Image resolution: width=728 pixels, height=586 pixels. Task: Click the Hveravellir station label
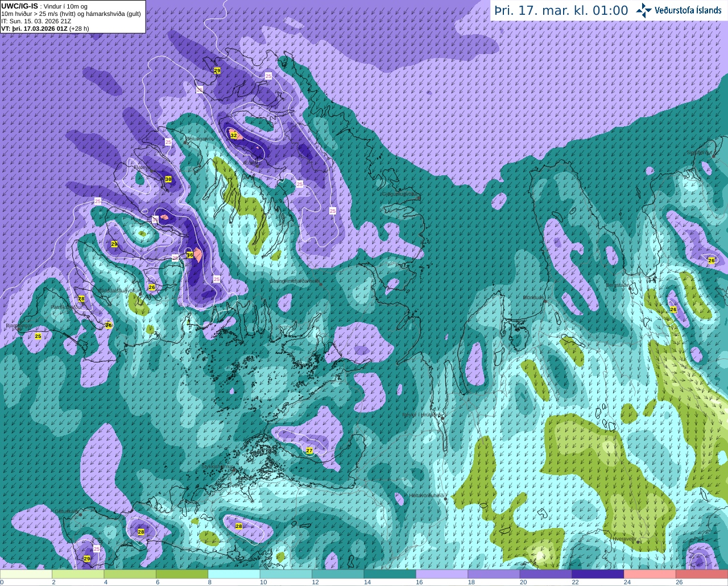tap(624, 538)
